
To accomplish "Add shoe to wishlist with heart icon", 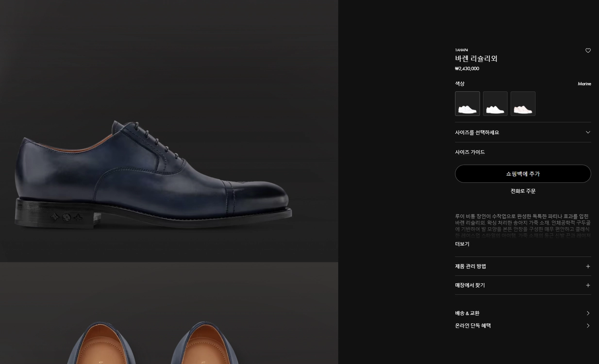I will coord(588,50).
